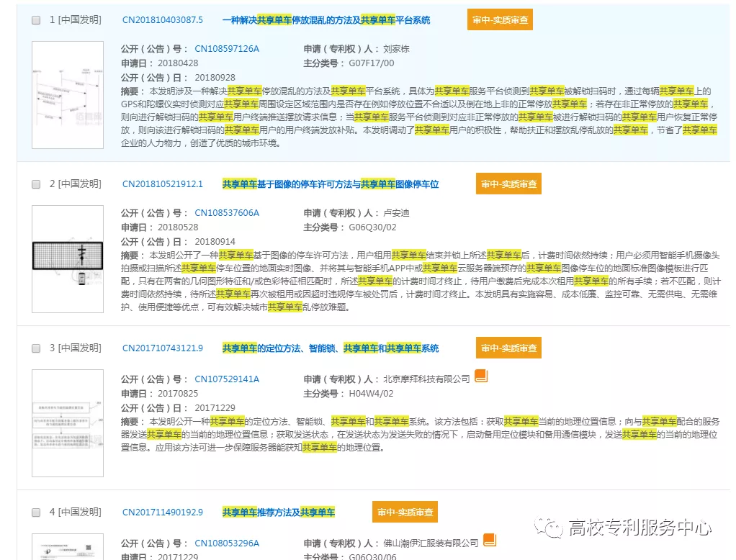Click 审中-实质审查 status on result 3
Image resolution: width=736 pixels, height=560 pixels.
(508, 348)
